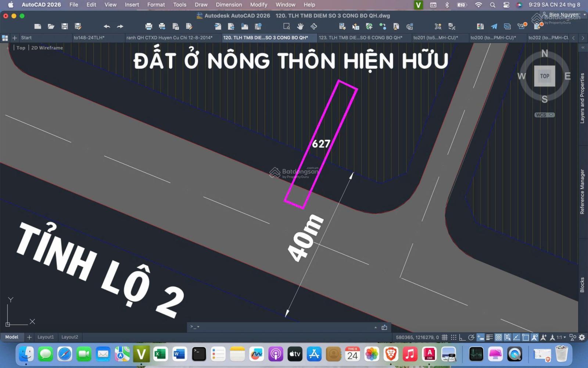Click the status bar settings gear

tap(581, 337)
